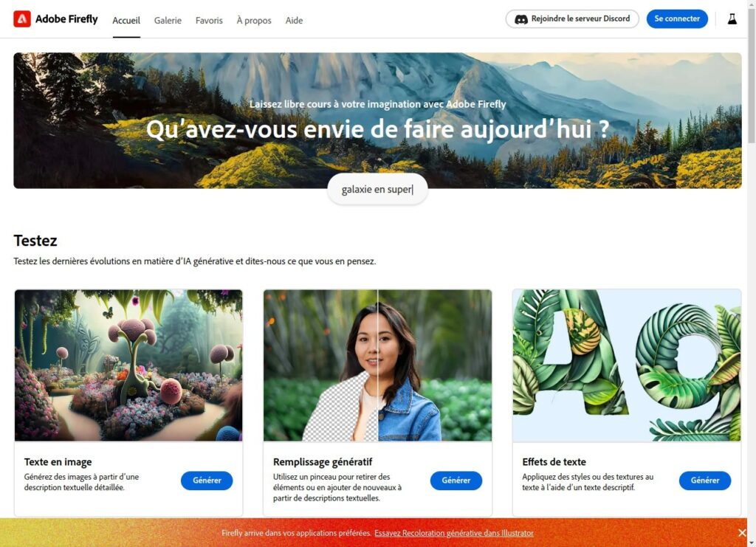The image size is (756, 547).
Task: Click Rejoindre le serveur Discord button
Action: click(572, 18)
